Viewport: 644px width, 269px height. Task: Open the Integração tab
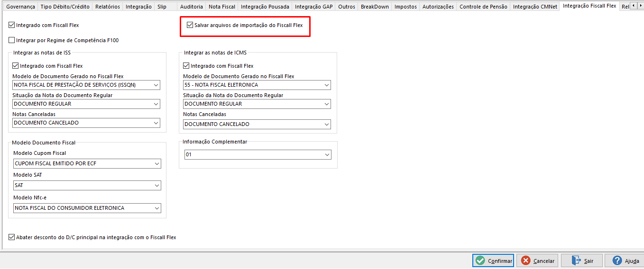point(138,7)
